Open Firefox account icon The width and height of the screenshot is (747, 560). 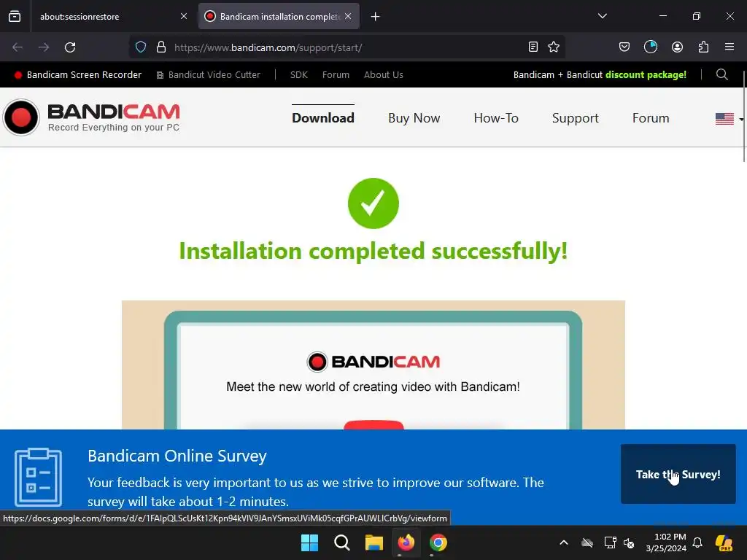coord(677,47)
